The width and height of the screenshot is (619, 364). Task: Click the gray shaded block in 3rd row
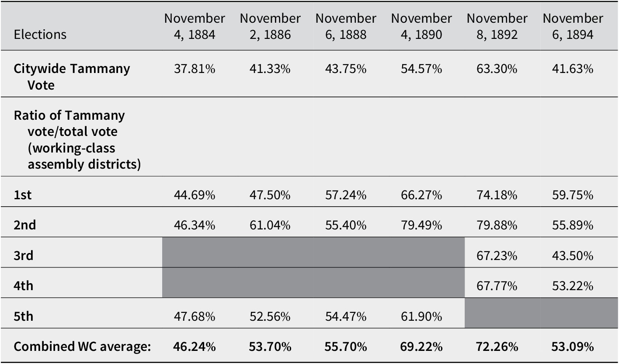pos(313,252)
